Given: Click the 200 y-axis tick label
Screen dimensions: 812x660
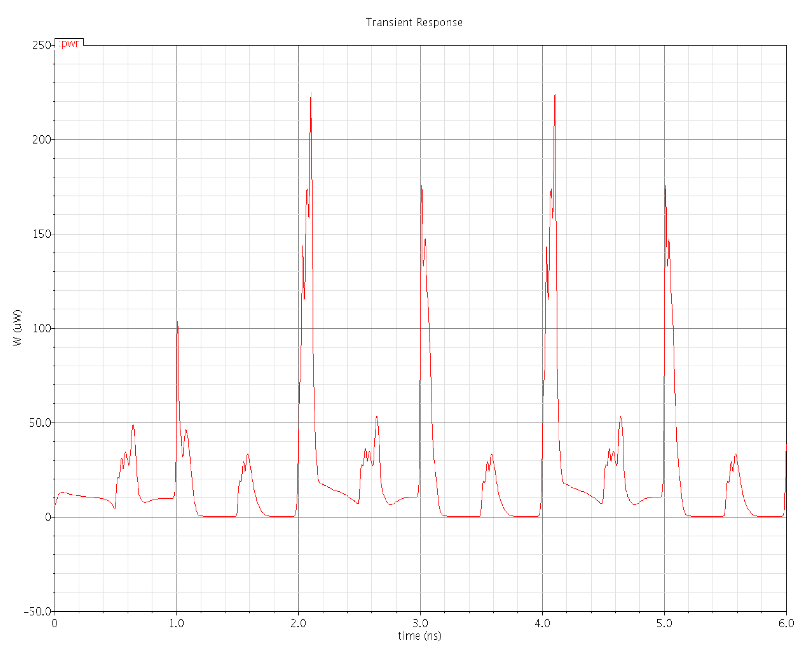Looking at the screenshot, I should pos(41,139).
